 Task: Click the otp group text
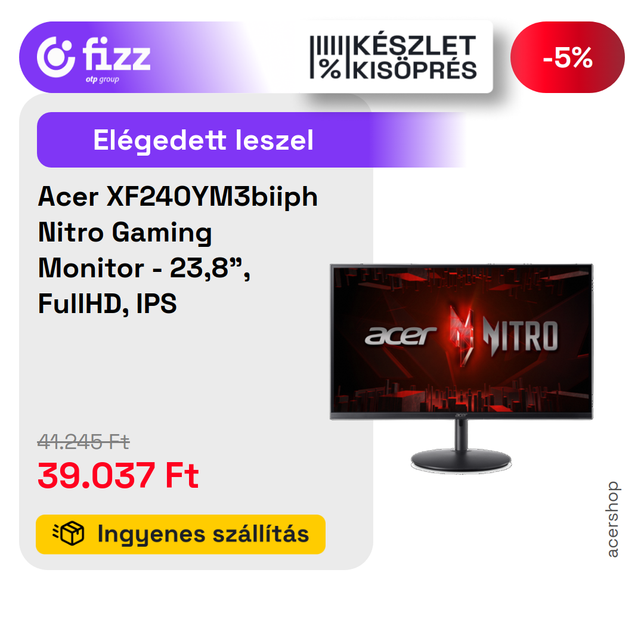103,79
